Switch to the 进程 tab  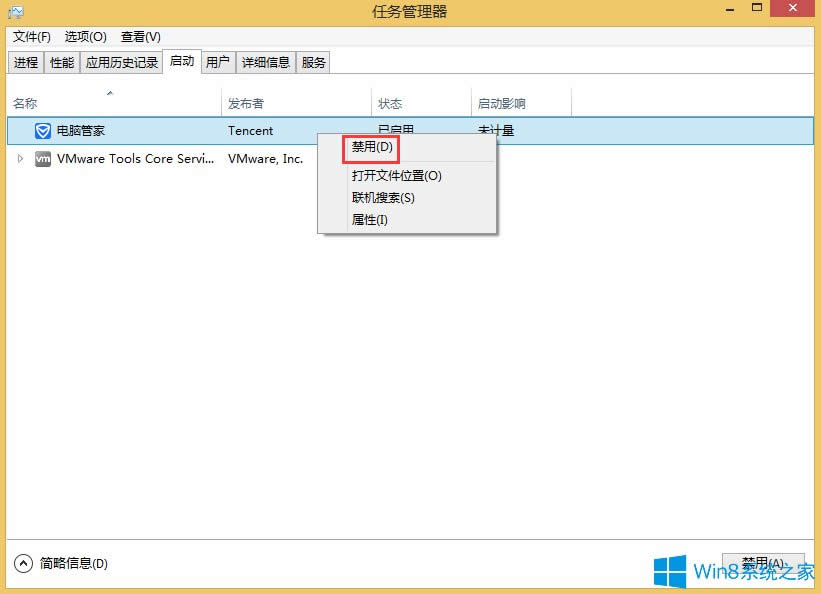25,61
